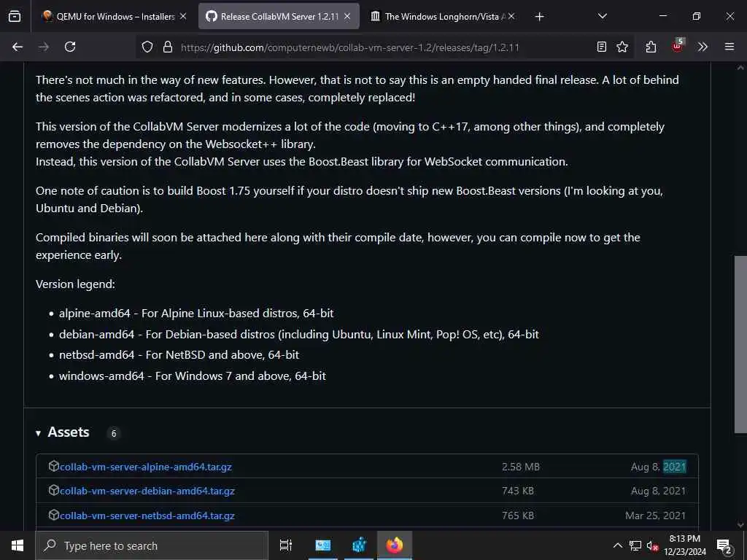Open the notification center icon
Viewport: 747px width, 560px height.
[724, 546]
